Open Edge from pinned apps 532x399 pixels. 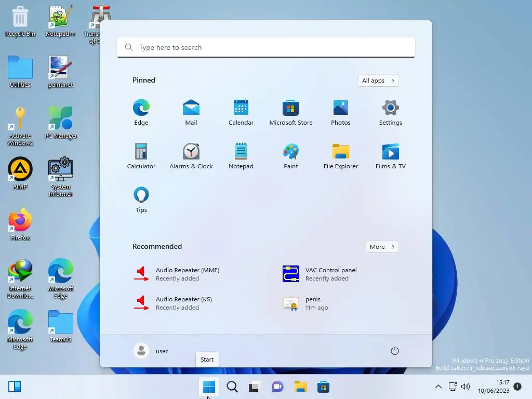[x=141, y=113]
